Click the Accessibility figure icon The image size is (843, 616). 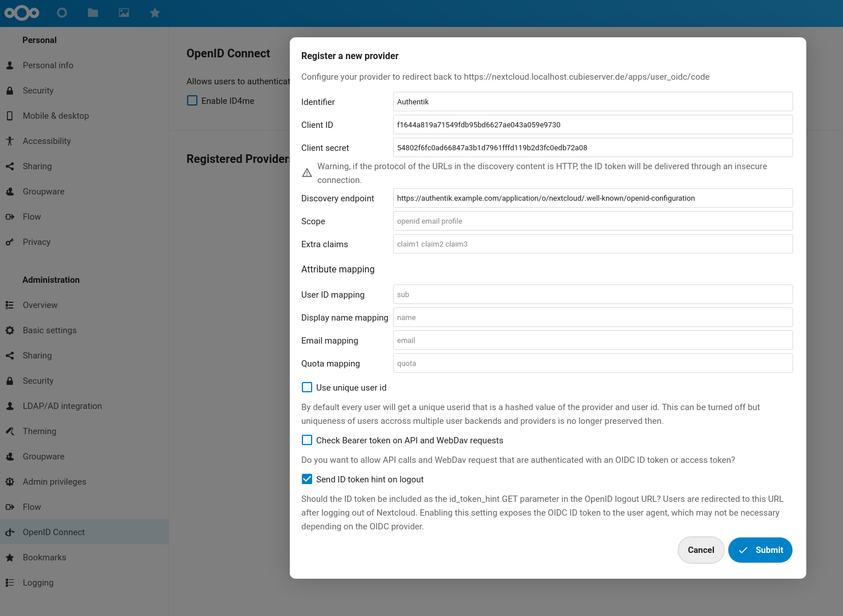pyautogui.click(x=10, y=141)
